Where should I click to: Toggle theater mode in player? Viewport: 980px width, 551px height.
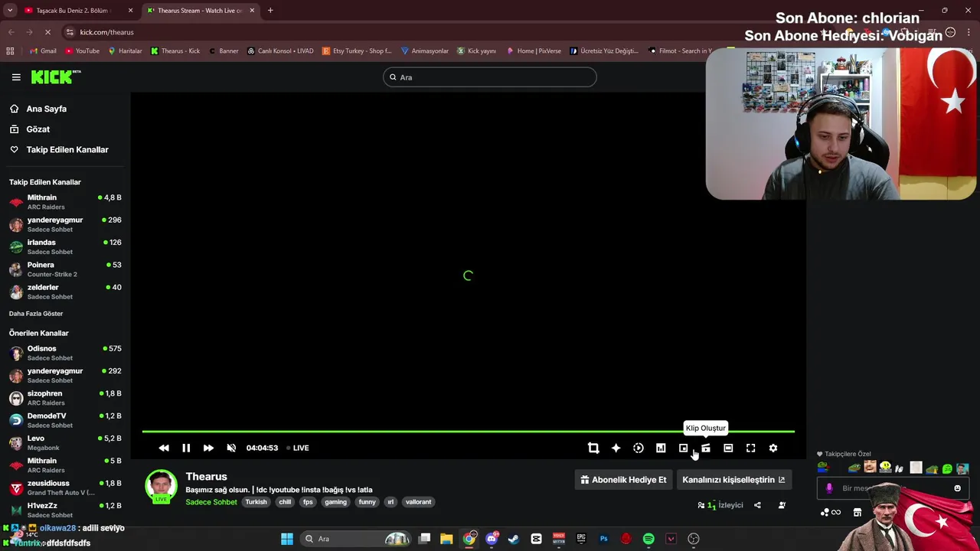(728, 448)
